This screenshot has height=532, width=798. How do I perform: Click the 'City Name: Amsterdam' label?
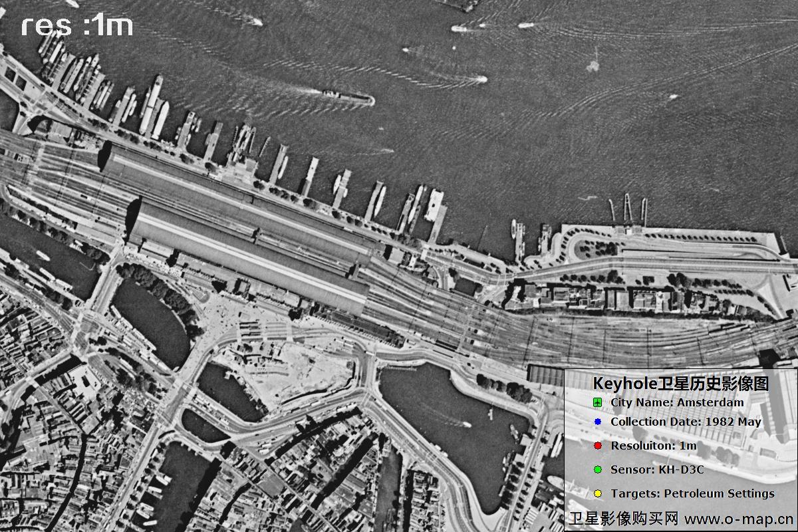coord(677,402)
